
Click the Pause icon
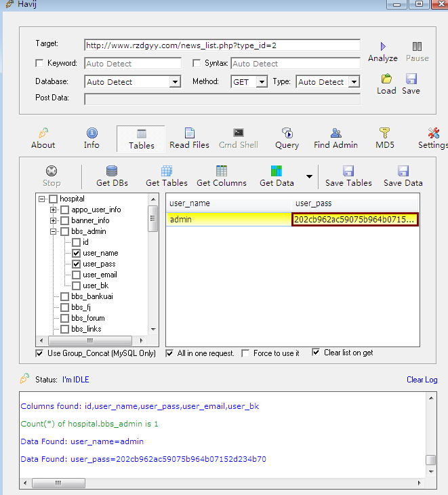click(x=417, y=46)
